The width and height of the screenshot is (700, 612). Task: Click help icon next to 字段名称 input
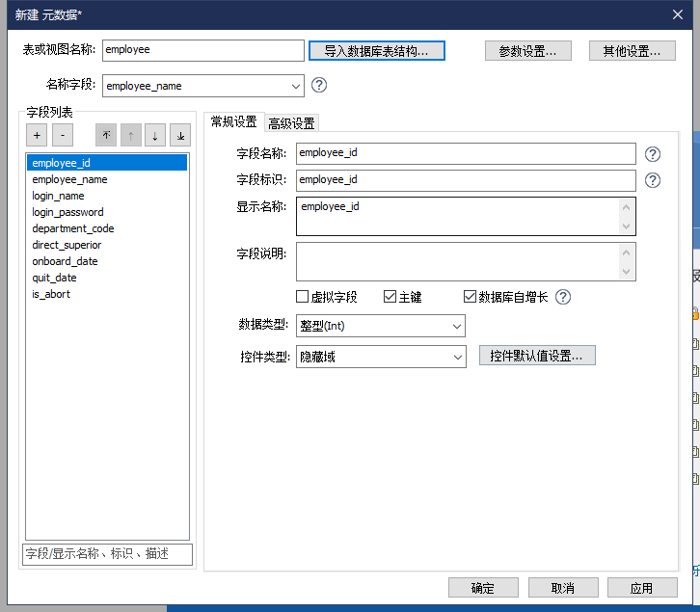point(653,153)
